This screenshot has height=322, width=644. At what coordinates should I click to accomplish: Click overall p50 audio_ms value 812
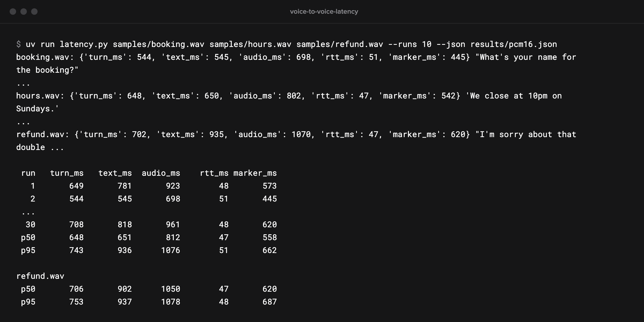(x=173, y=237)
